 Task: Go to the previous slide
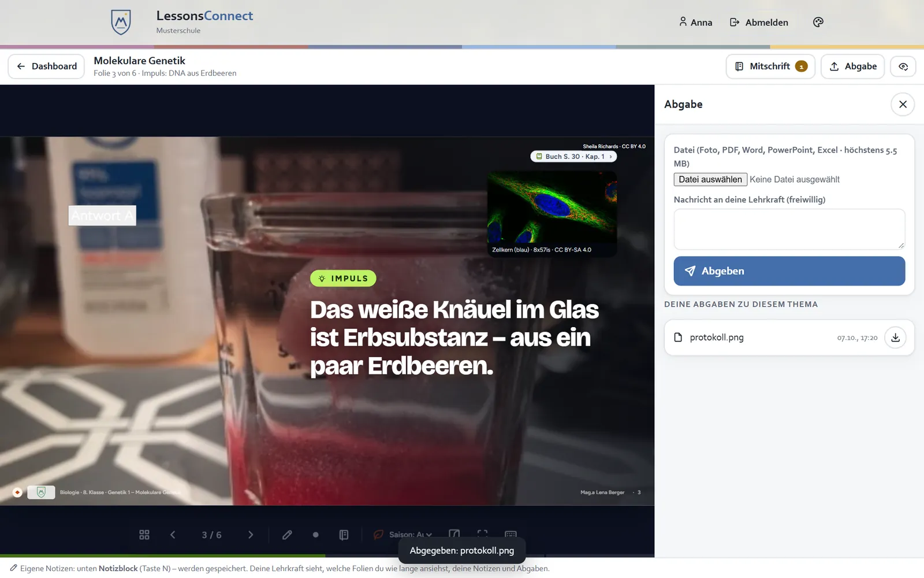pyautogui.click(x=173, y=535)
